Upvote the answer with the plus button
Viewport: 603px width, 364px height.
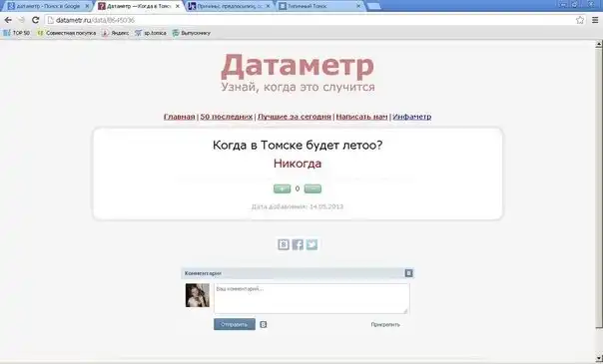[282, 188]
